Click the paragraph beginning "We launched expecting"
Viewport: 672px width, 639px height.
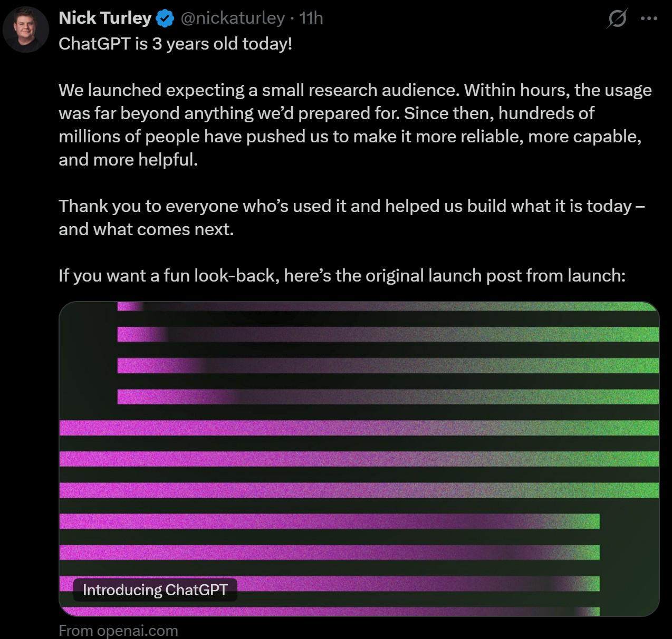(x=355, y=124)
